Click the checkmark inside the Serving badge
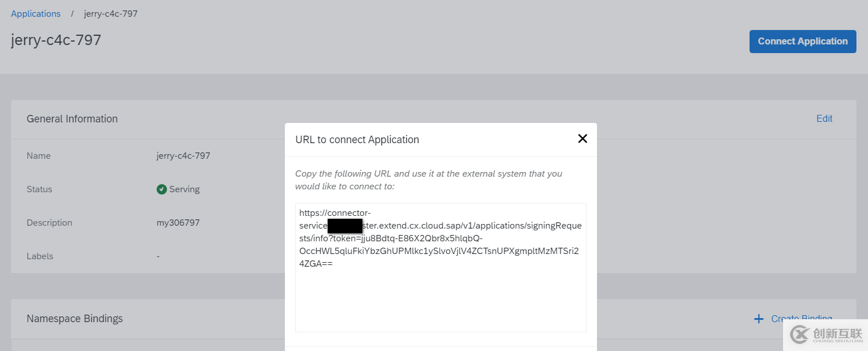This screenshot has width=868, height=351. 162,189
